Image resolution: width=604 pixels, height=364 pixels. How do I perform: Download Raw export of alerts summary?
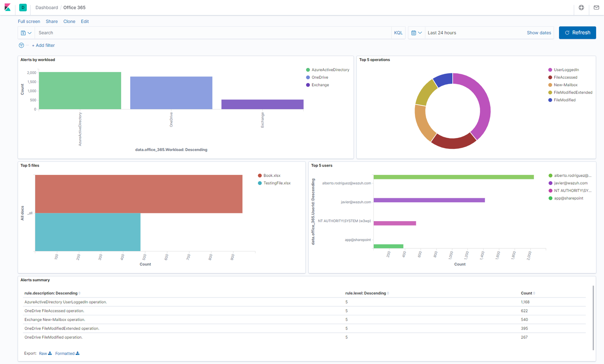[x=45, y=353]
